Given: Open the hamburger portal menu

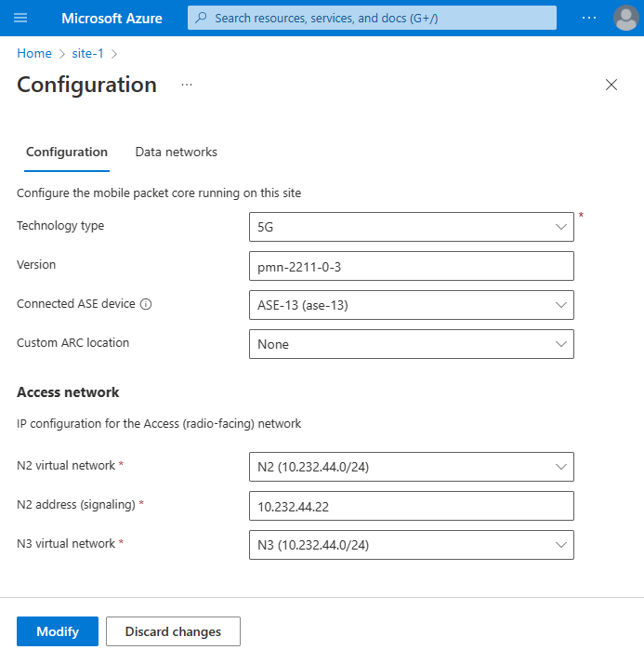Looking at the screenshot, I should coord(20,18).
